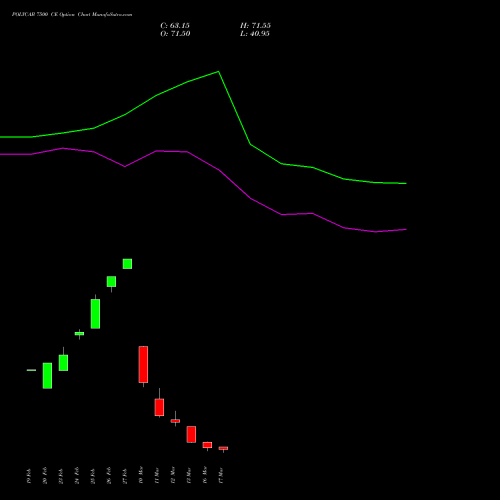Click the close value C: 63.15

coord(175,26)
